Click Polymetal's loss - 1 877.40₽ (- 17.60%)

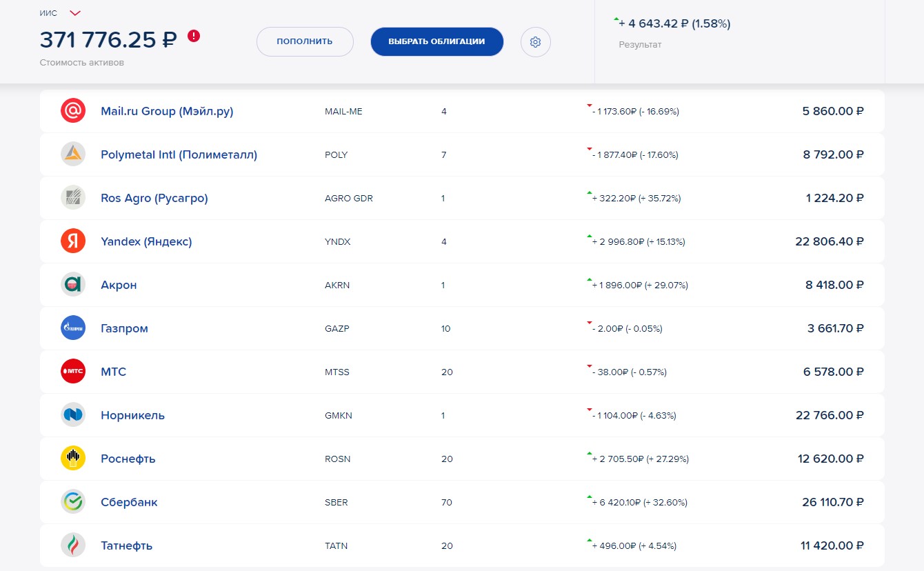tap(635, 154)
